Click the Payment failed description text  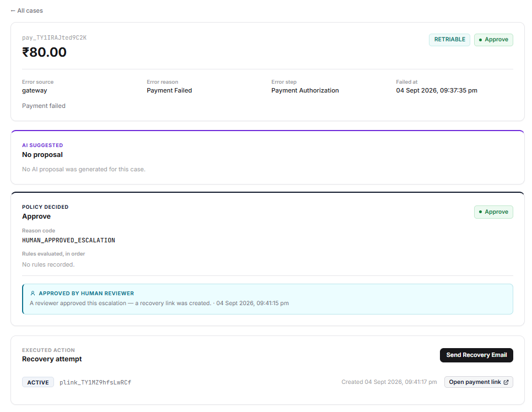coord(44,106)
